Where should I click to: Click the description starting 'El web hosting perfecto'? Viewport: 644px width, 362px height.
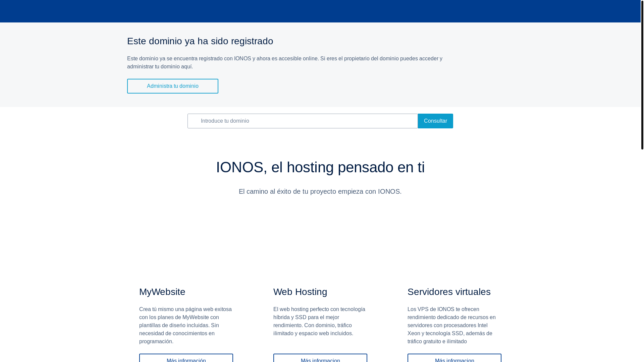[319, 321]
